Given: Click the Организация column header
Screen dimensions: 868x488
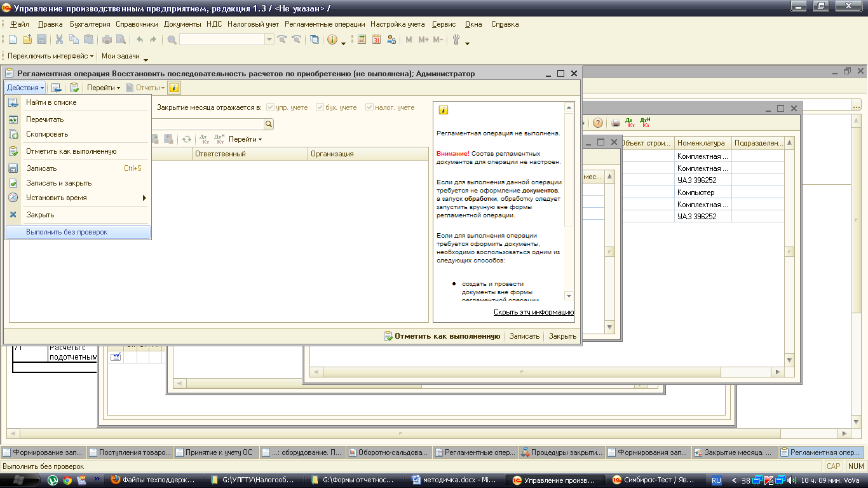Looking at the screenshot, I should [x=368, y=154].
